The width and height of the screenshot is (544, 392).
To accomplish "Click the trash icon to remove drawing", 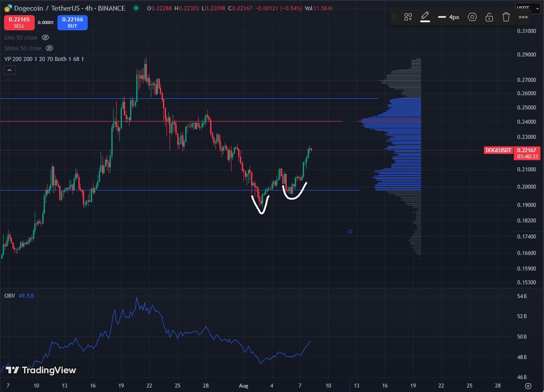I will 506,16.
